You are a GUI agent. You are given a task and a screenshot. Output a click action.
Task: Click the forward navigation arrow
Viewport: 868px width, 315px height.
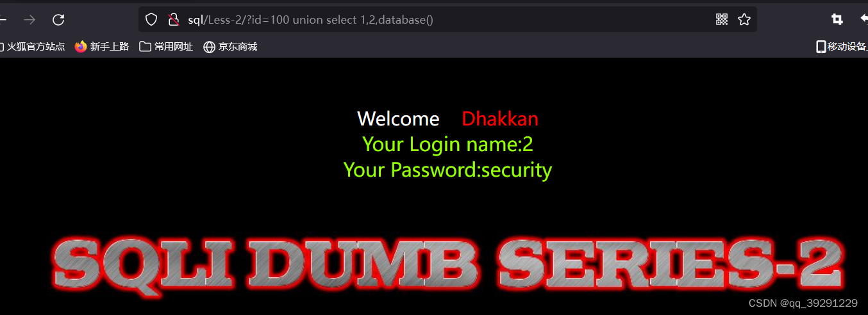[x=29, y=20]
